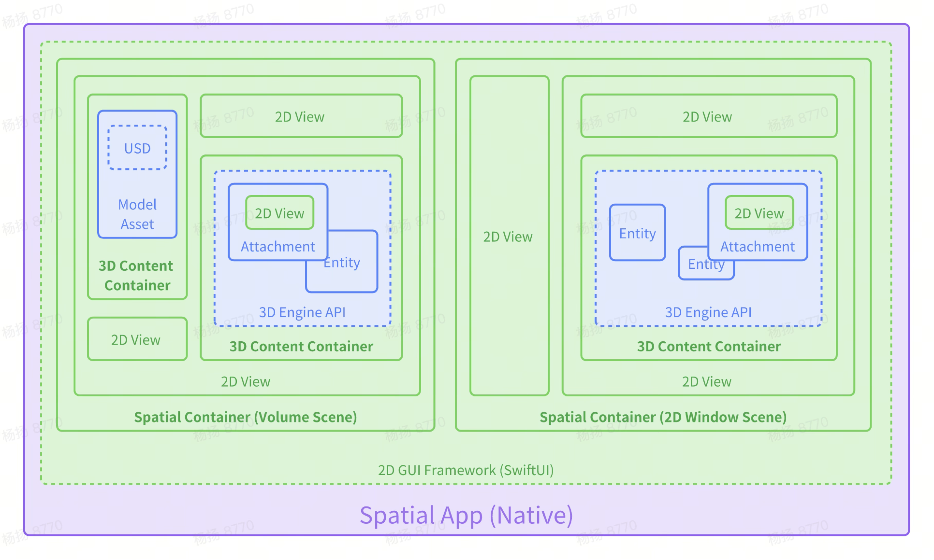
Task: Click the right 3D Engine API label
Action: tap(708, 312)
